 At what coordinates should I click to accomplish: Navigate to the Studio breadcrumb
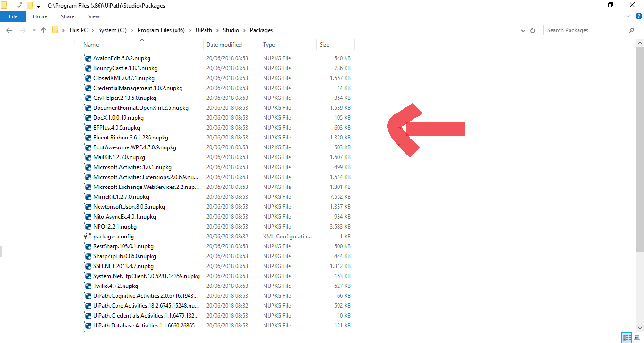(x=231, y=30)
